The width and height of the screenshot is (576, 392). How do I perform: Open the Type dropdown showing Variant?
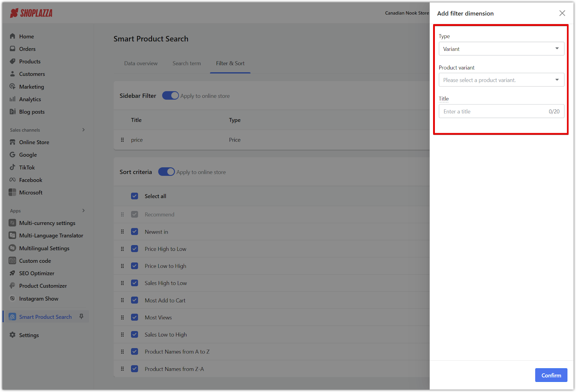click(501, 49)
